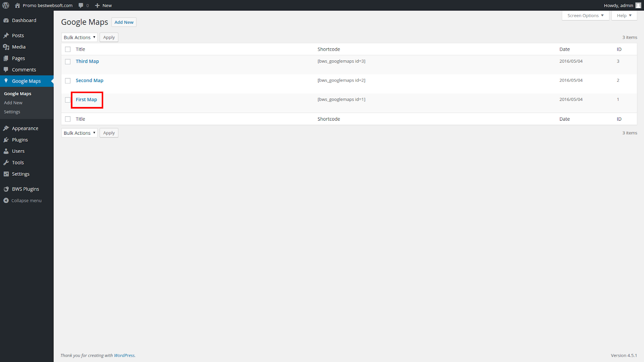Tick the select-all checkbox in table footer
Viewport: 644px width, 362px height.
point(68,119)
